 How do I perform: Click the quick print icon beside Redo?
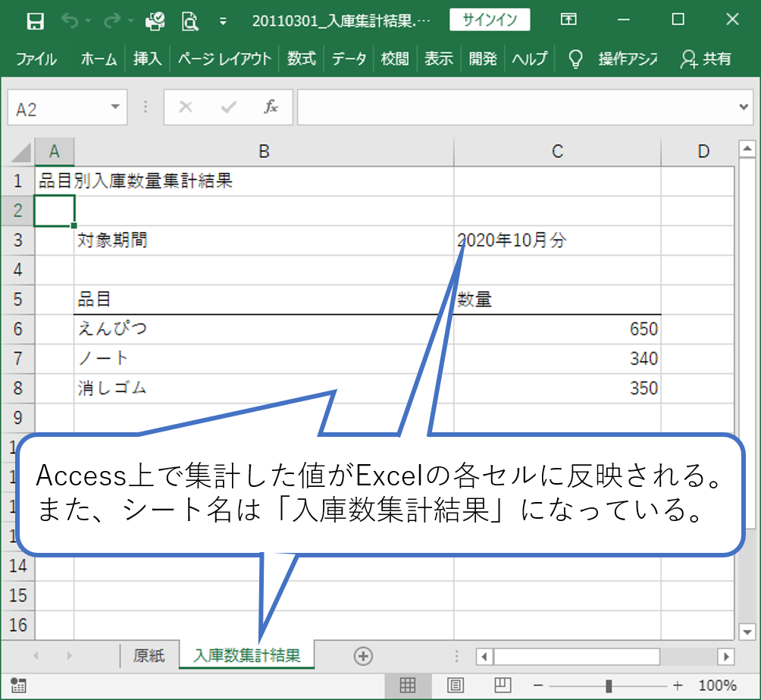coord(155,21)
